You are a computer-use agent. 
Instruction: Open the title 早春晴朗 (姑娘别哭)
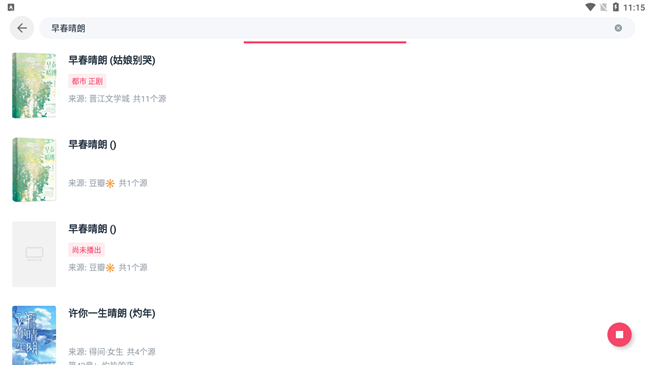click(112, 60)
